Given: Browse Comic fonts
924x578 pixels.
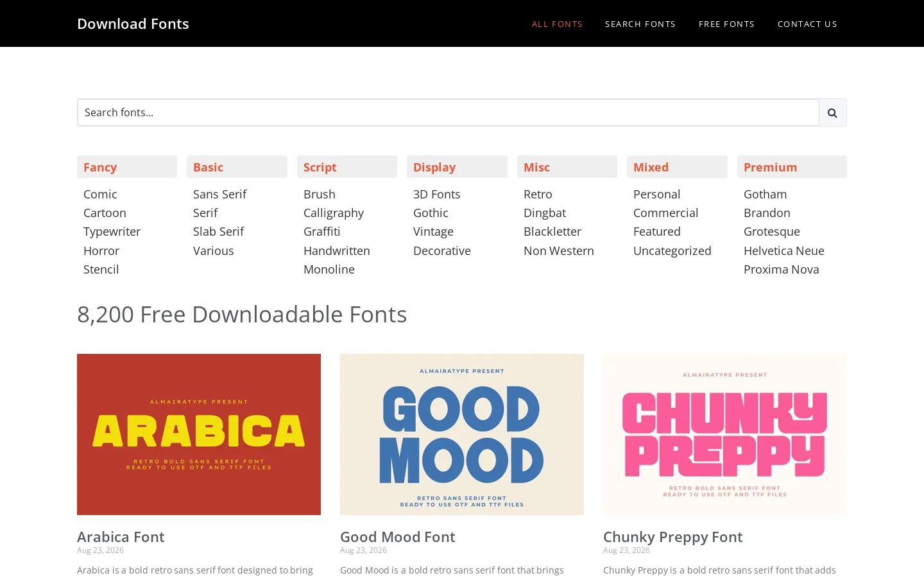Looking at the screenshot, I should click(100, 194).
